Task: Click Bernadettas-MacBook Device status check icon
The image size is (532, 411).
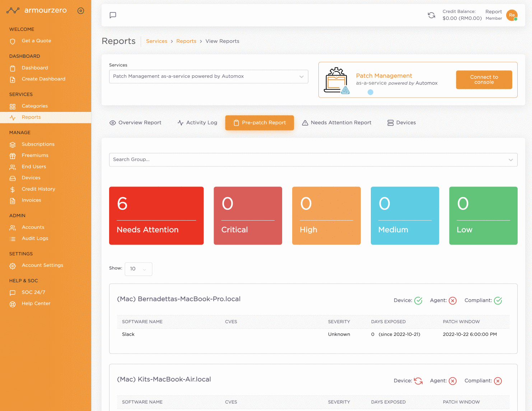Action: 418,301
